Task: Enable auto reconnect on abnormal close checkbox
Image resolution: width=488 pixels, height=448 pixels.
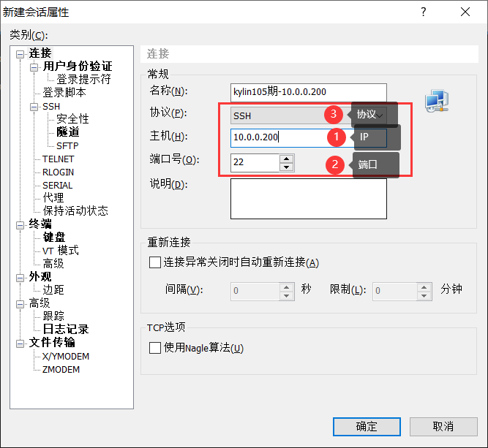Action: (x=155, y=262)
